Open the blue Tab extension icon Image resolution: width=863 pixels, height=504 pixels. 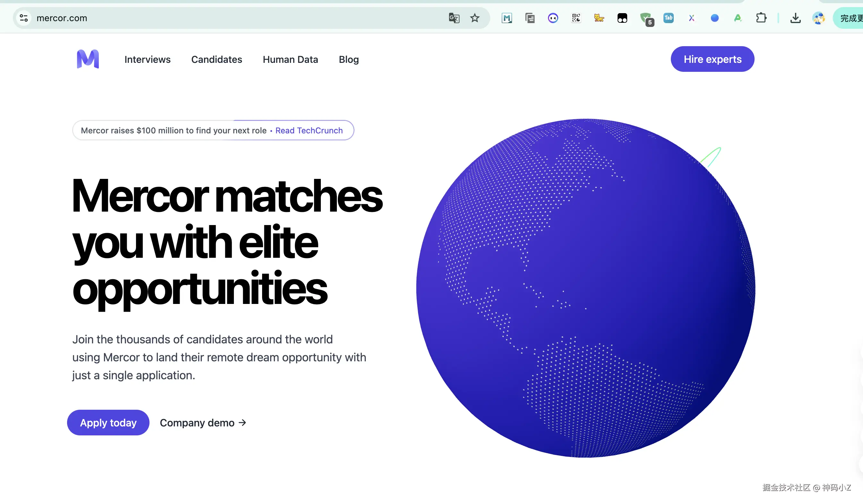[668, 18]
